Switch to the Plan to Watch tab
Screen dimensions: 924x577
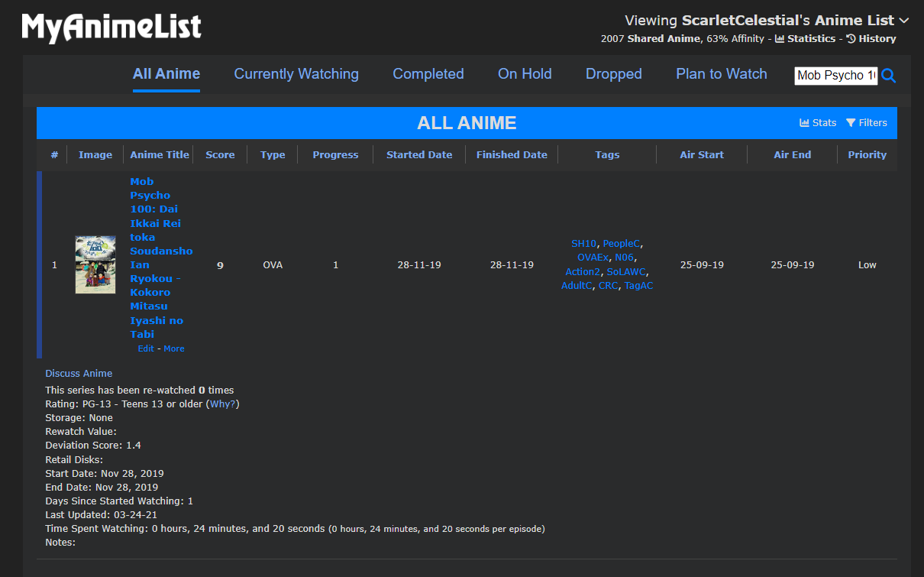point(722,74)
